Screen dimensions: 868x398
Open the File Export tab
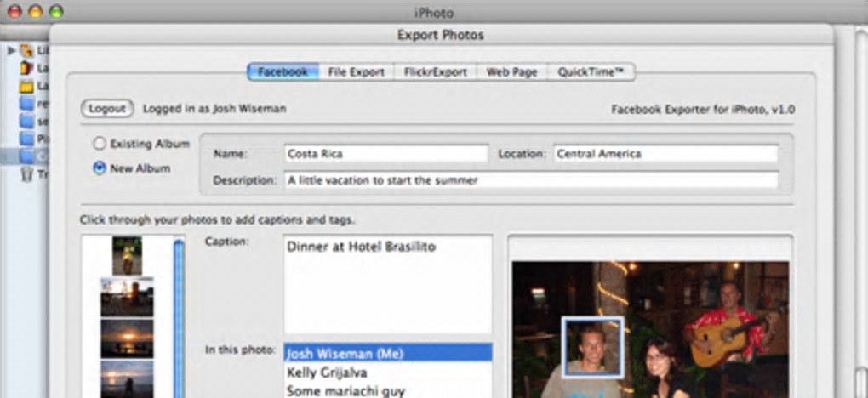tap(356, 72)
